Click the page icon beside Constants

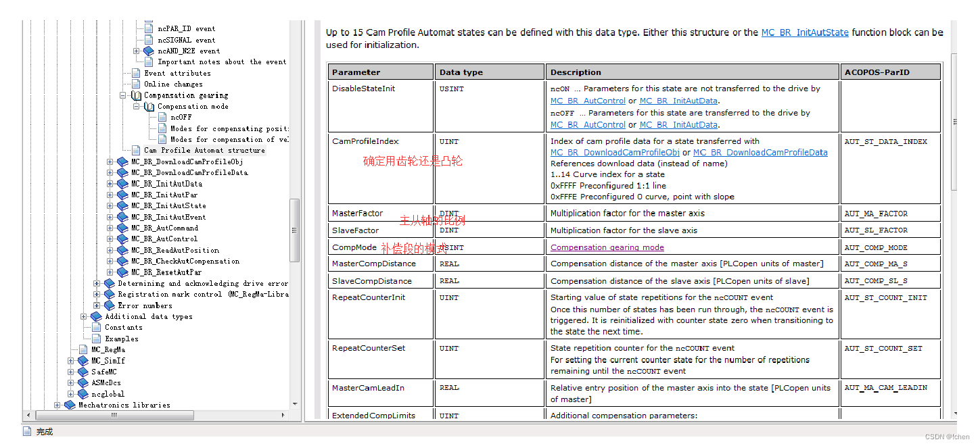click(x=96, y=327)
